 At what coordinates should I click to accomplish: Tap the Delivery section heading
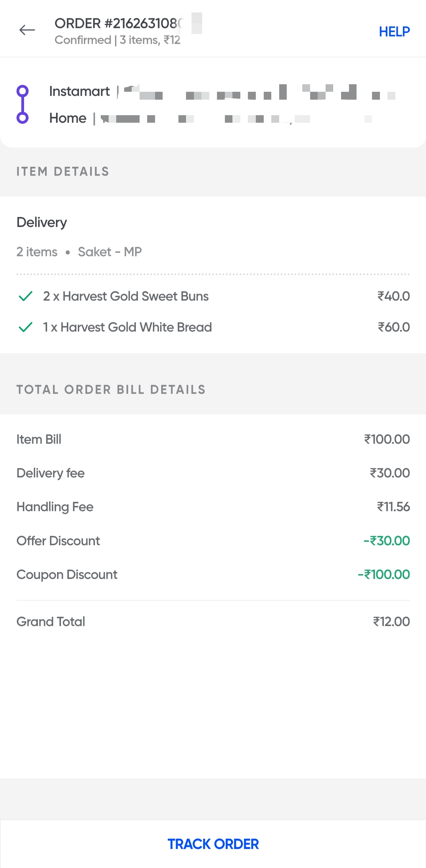pyautogui.click(x=42, y=222)
